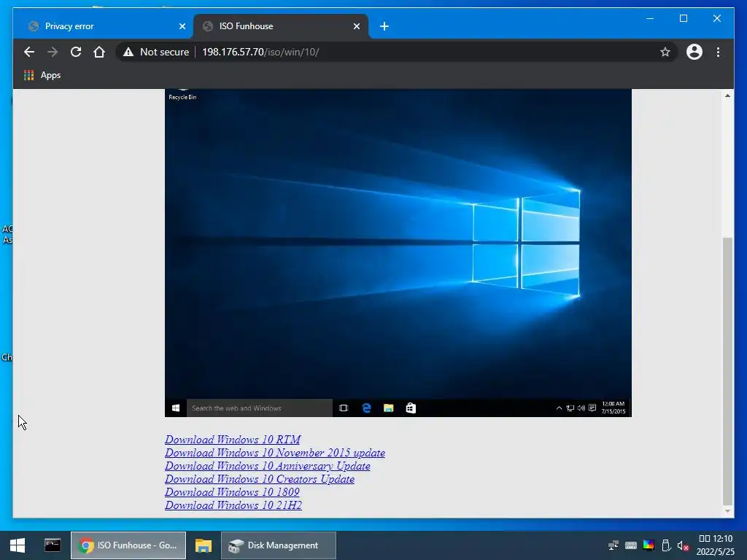Image resolution: width=747 pixels, height=560 pixels.
Task: Close the ISO Funhouse tab
Action: (356, 26)
